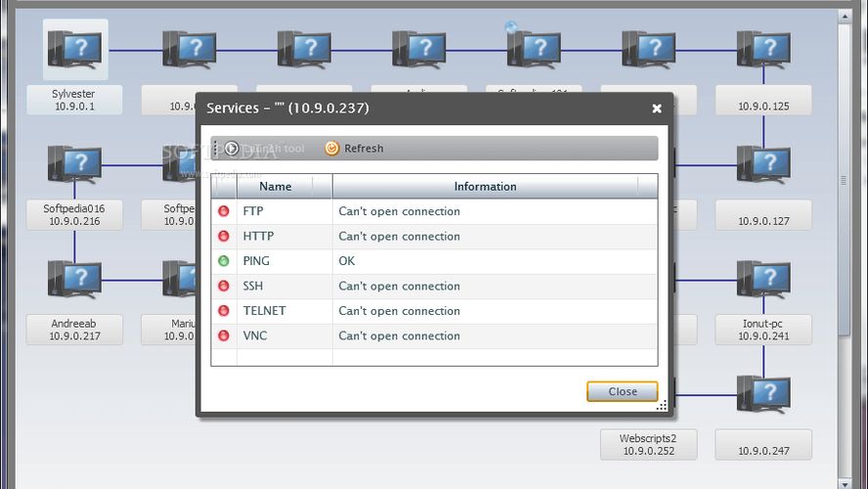Click the Webscripts2 10.9.0.252 label
Viewport: 868px width, 489px height.
coord(648,445)
